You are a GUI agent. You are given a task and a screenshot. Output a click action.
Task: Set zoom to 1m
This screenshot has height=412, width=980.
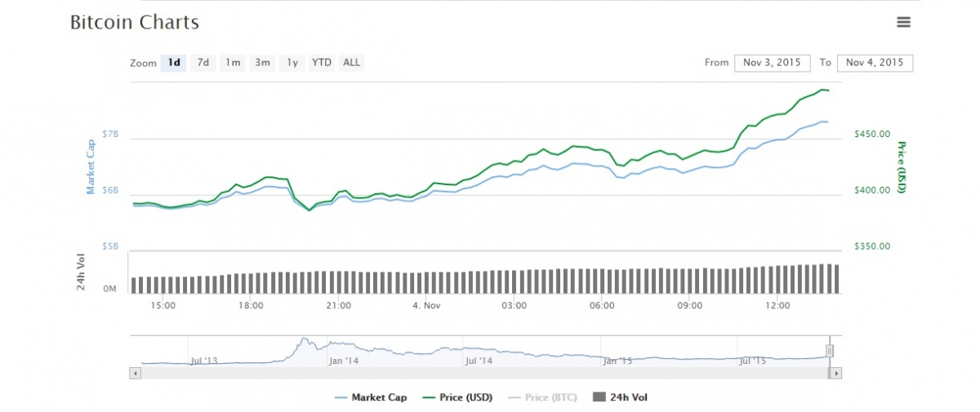coord(233,63)
